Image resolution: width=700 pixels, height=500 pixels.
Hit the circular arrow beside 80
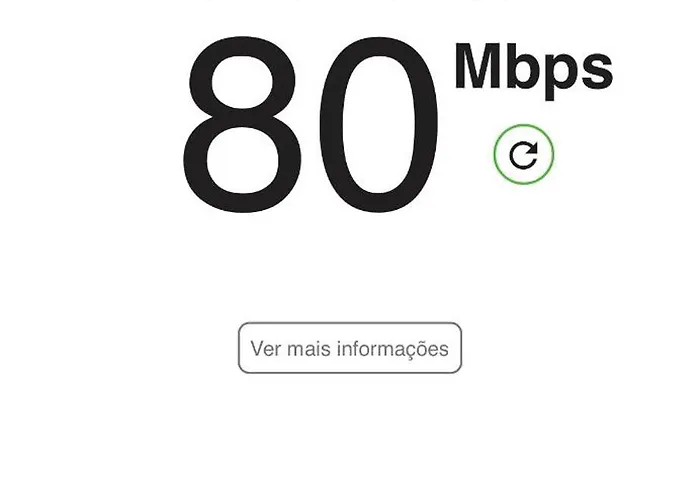pyautogui.click(x=524, y=154)
